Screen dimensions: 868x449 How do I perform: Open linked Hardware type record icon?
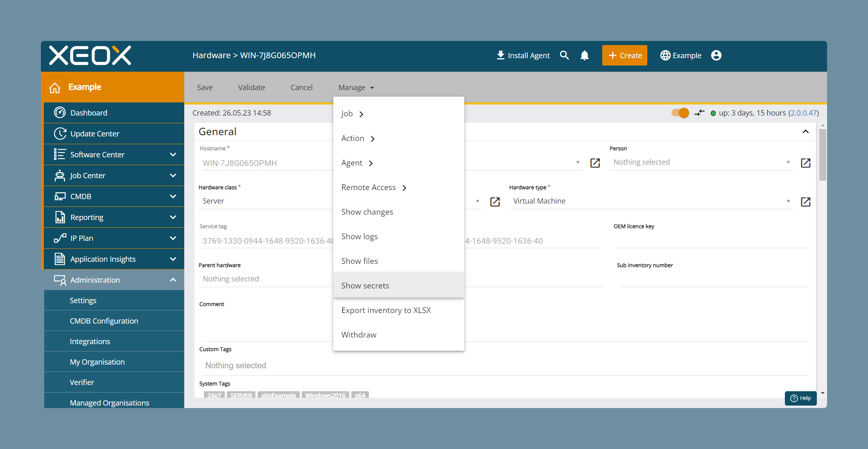805,202
